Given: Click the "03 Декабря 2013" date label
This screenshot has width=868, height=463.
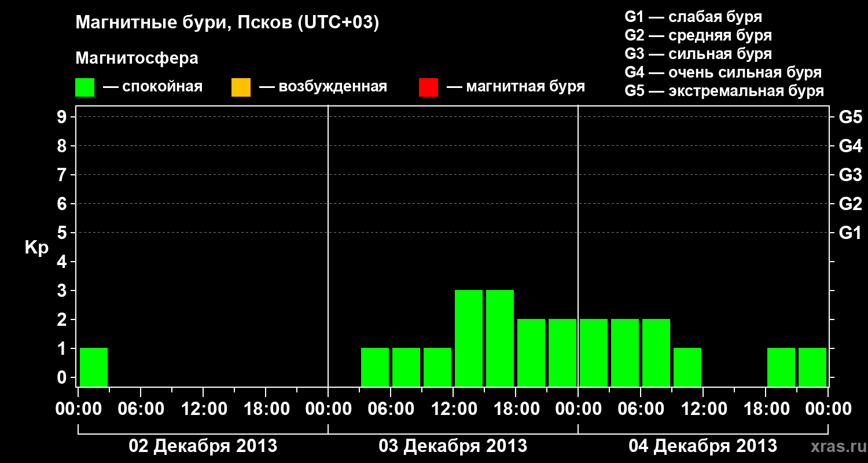Looking at the screenshot, I should point(453,446).
